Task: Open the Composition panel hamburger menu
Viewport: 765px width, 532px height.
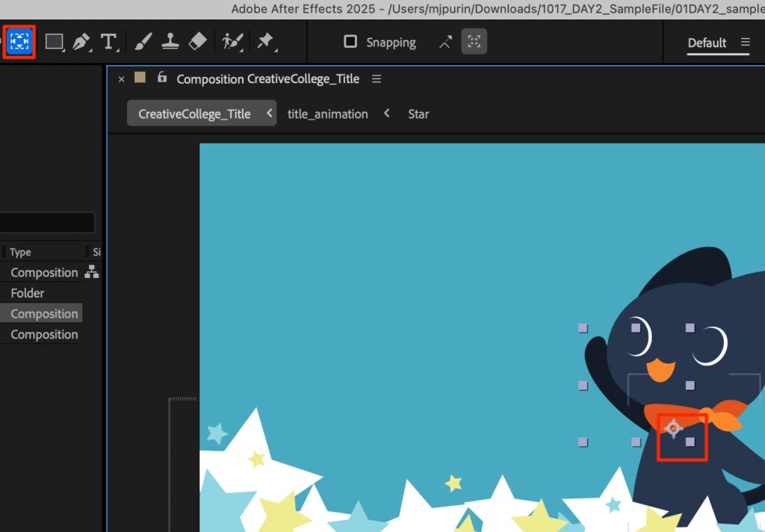Action: click(x=377, y=78)
